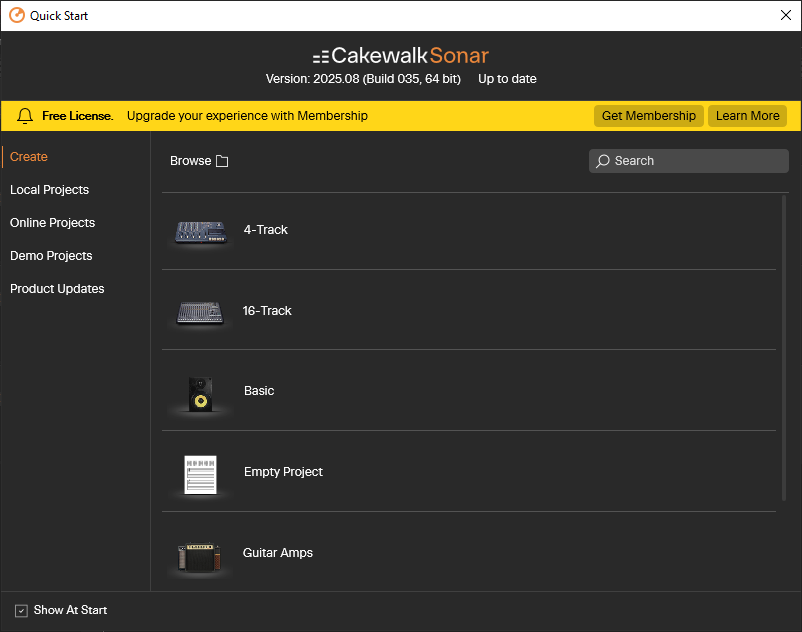This screenshot has height=632, width=802.
Task: Choose the 4-Track template name
Action: [x=265, y=230]
